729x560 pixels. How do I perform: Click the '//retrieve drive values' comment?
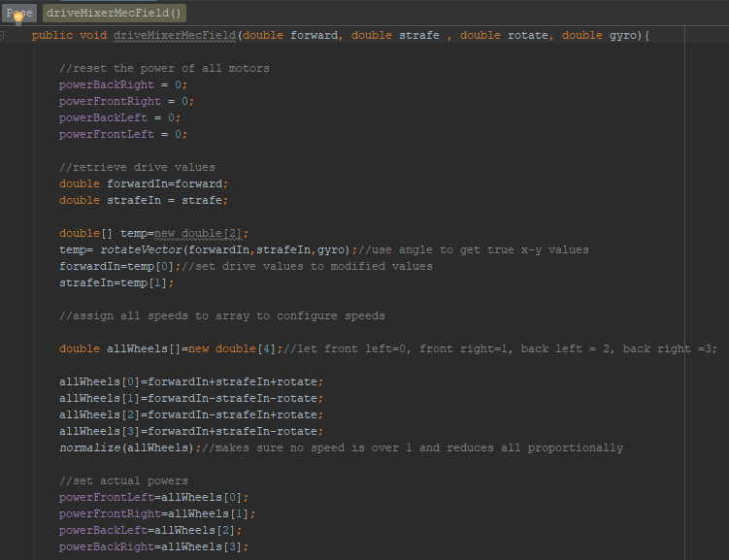pyautogui.click(x=137, y=167)
